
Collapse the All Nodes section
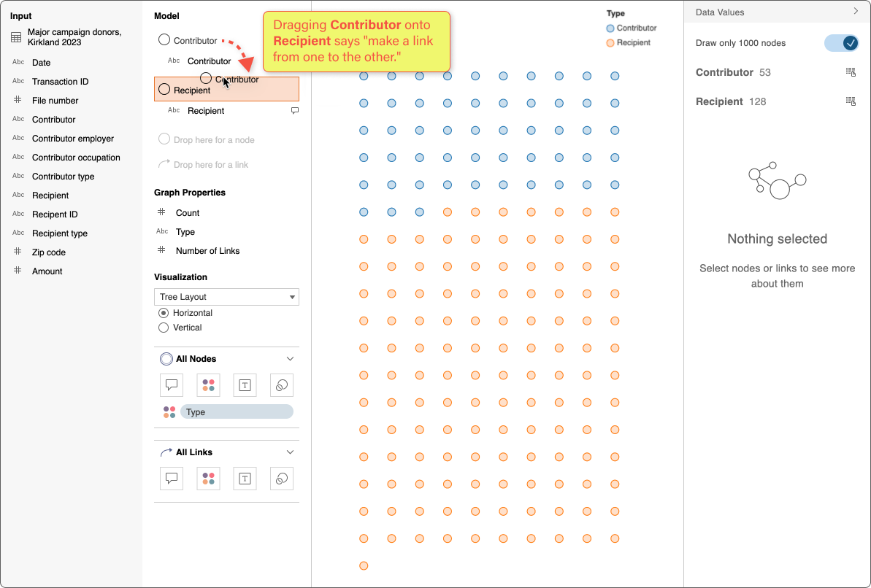coord(290,358)
